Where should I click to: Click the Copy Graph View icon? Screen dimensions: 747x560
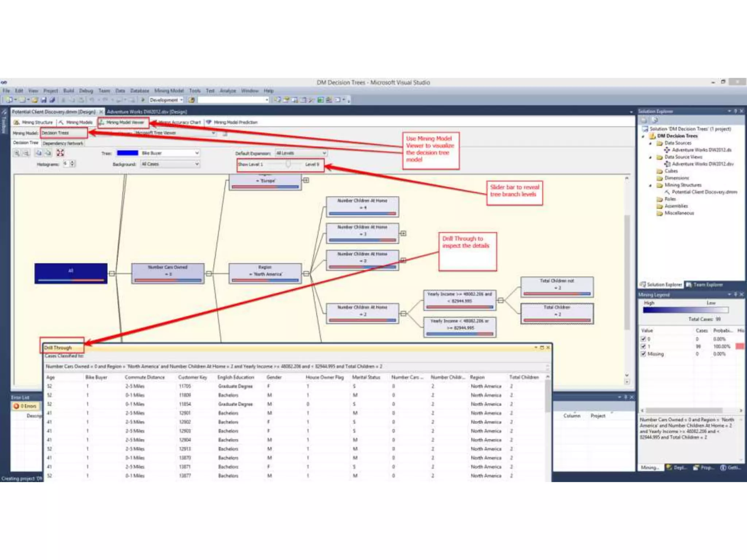pos(39,153)
